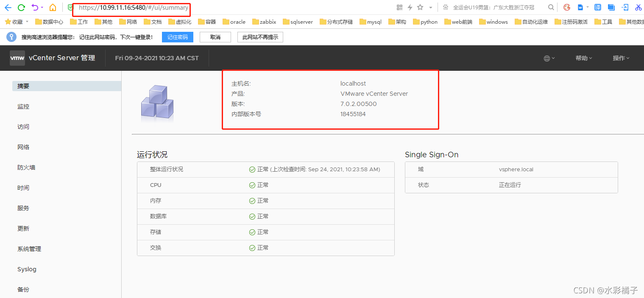Click the browser back arrow

(8, 7)
